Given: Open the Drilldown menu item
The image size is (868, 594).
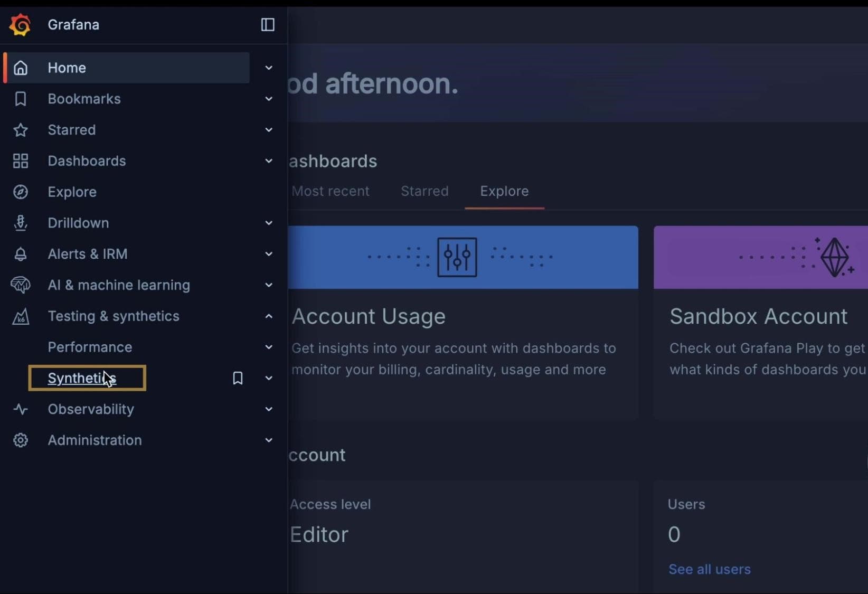Looking at the screenshot, I should coord(78,223).
